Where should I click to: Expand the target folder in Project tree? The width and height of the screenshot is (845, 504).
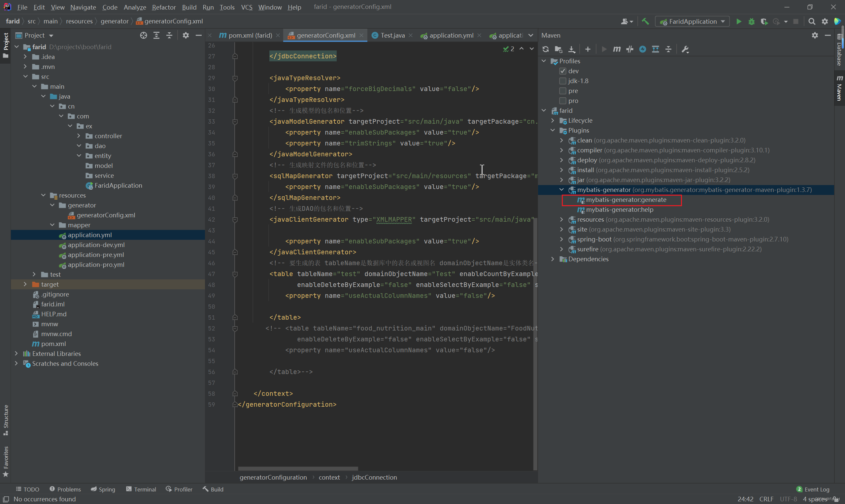25,284
